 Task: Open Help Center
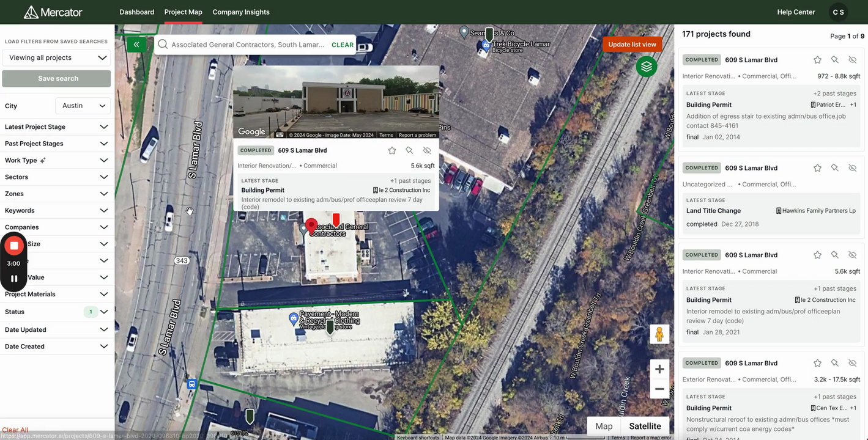tap(796, 12)
